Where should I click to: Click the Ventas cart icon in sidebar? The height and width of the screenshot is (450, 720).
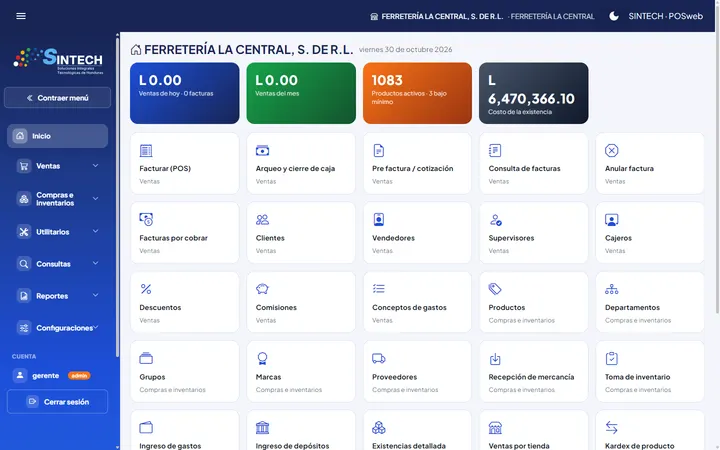(23, 166)
